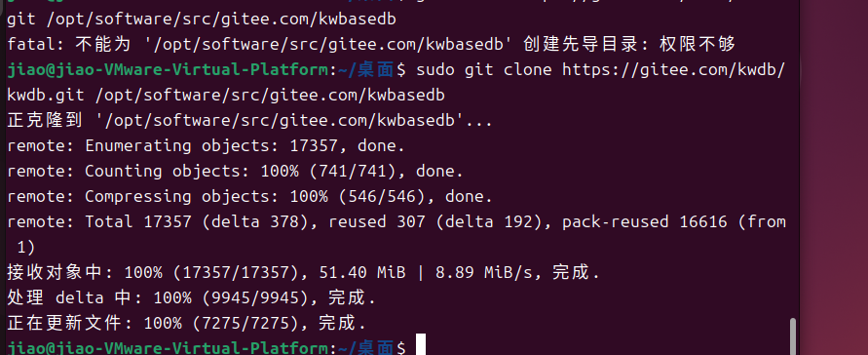The image size is (868, 355).
Task: Click the '接收对象中: 100%' receiving progress line
Action: click(303, 272)
